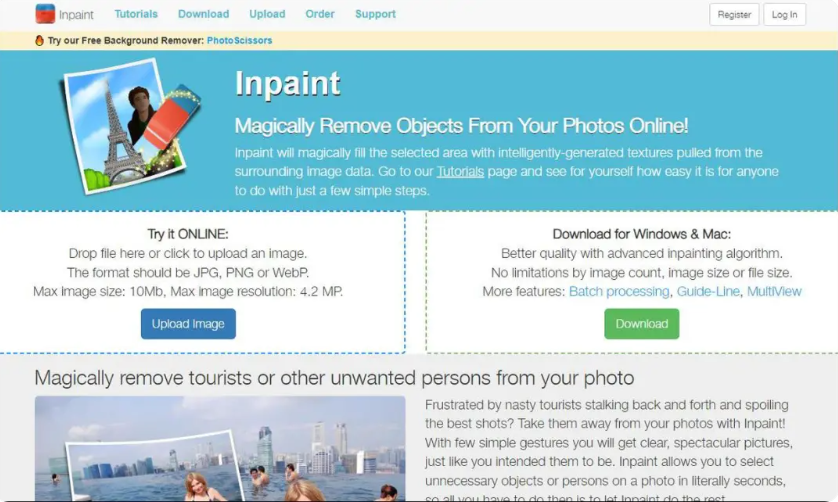Open the Order page from navigation
The image size is (838, 502).
click(320, 14)
